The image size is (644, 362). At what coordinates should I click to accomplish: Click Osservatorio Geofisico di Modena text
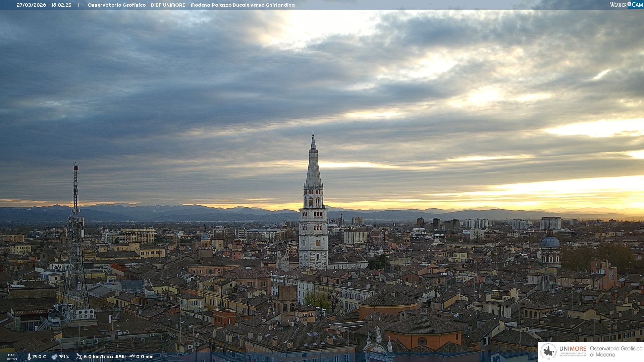point(616,351)
